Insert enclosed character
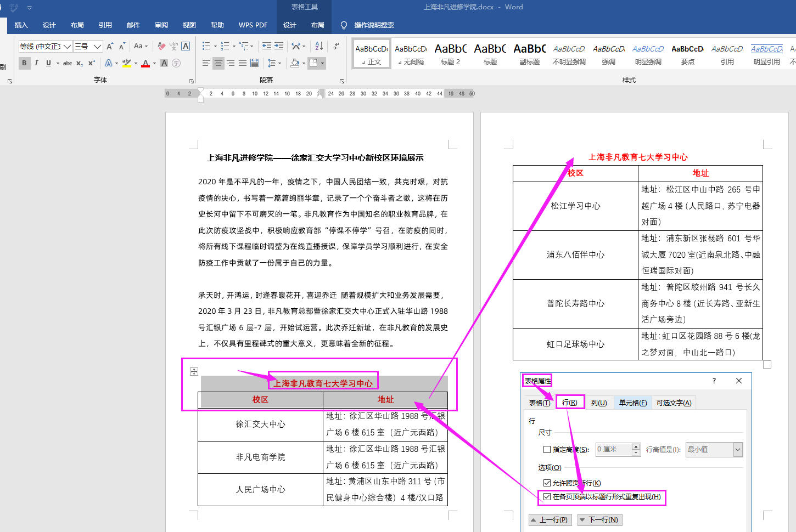This screenshot has height=532, width=796. pos(176,63)
